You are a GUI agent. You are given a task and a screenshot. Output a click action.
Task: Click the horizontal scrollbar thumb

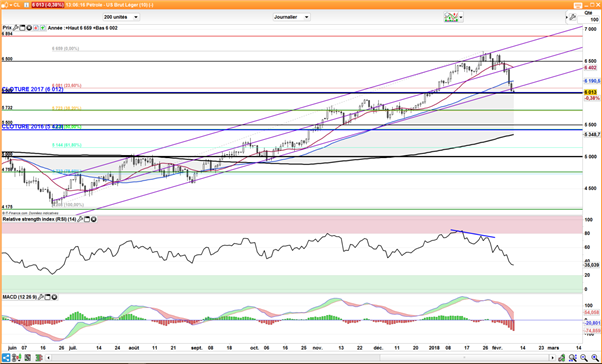464,357
